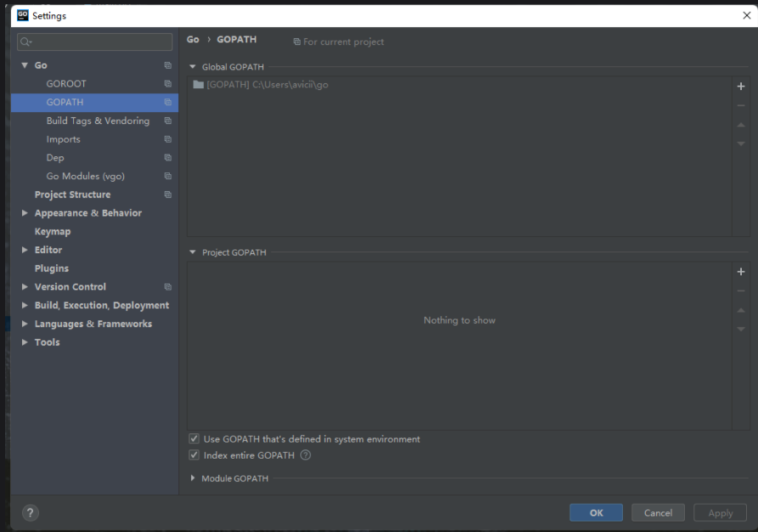Click Go in the breadcrumb
This screenshot has height=532, width=758.
tap(193, 40)
